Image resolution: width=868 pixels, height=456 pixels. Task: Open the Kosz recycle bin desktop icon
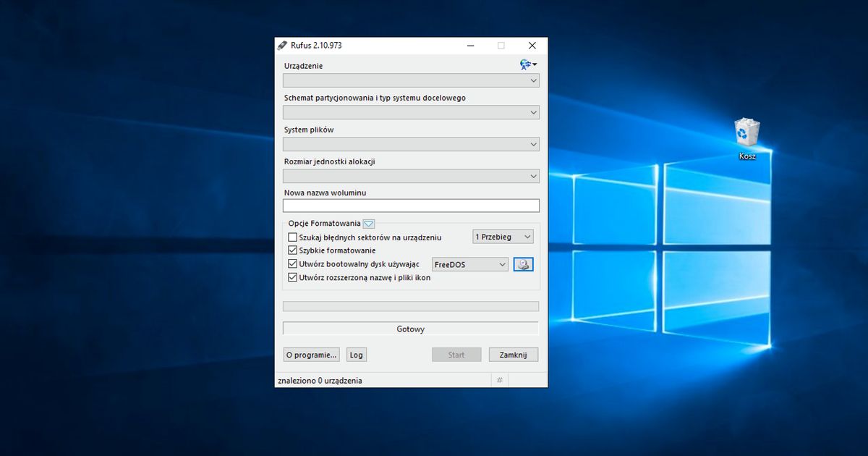pyautogui.click(x=747, y=139)
